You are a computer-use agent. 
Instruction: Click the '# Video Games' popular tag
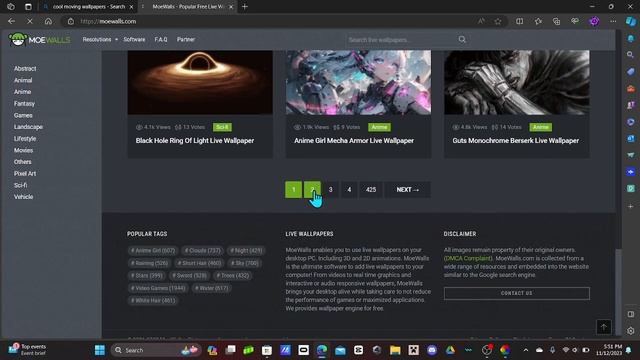coord(158,288)
